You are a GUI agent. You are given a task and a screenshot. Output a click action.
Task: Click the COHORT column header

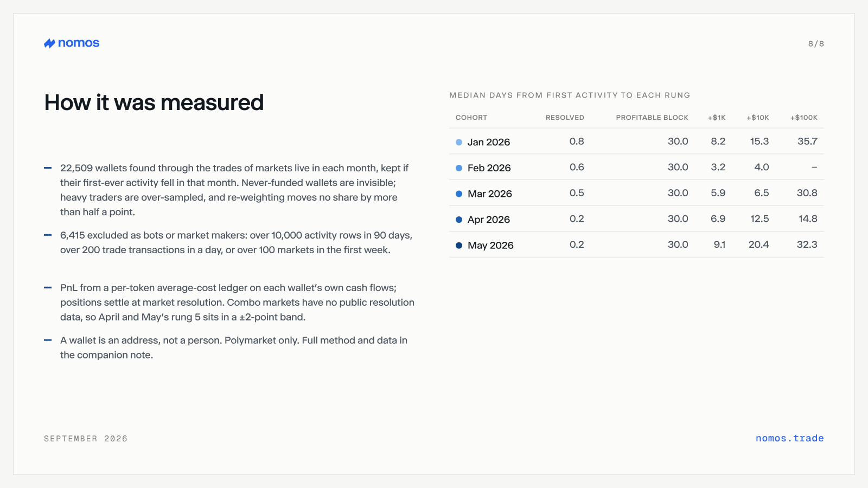click(x=471, y=118)
